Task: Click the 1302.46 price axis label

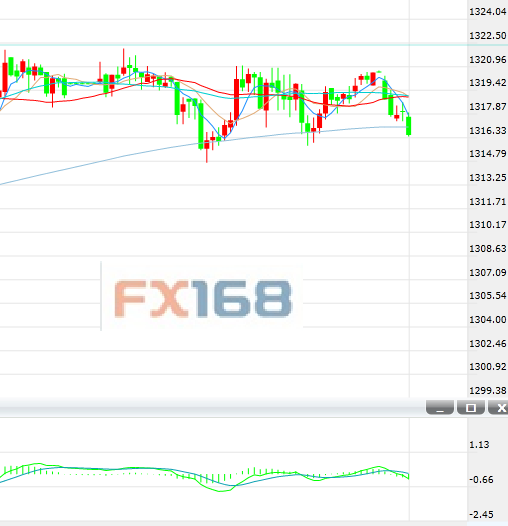Action: coord(488,344)
